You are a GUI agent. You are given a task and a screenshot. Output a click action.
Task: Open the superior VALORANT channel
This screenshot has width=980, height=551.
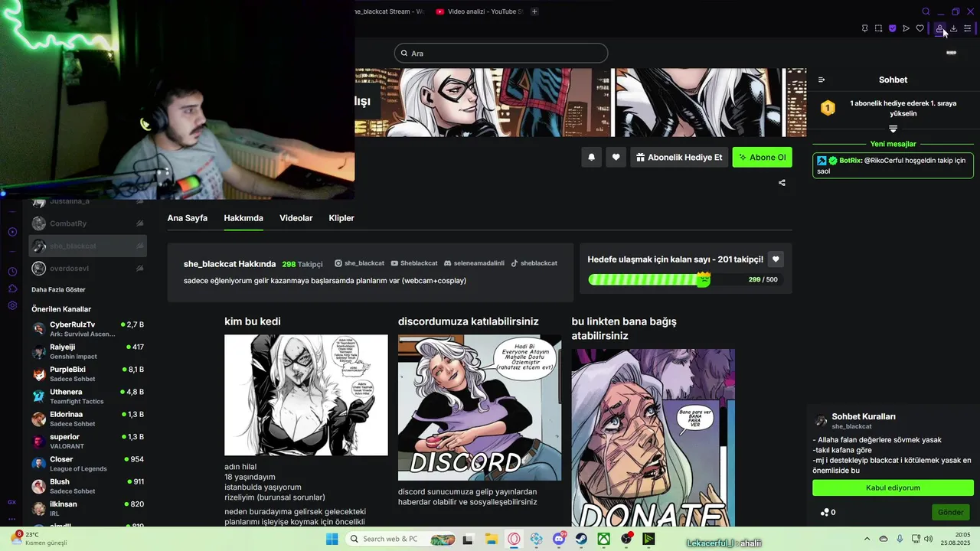pyautogui.click(x=88, y=442)
